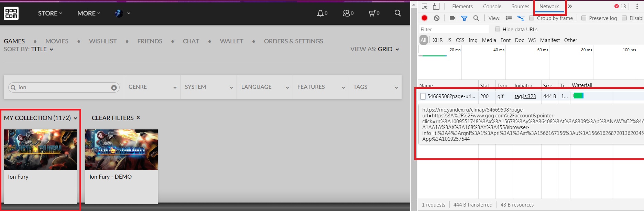Expand the MORE menu
The width and height of the screenshot is (644, 211).
tap(89, 13)
